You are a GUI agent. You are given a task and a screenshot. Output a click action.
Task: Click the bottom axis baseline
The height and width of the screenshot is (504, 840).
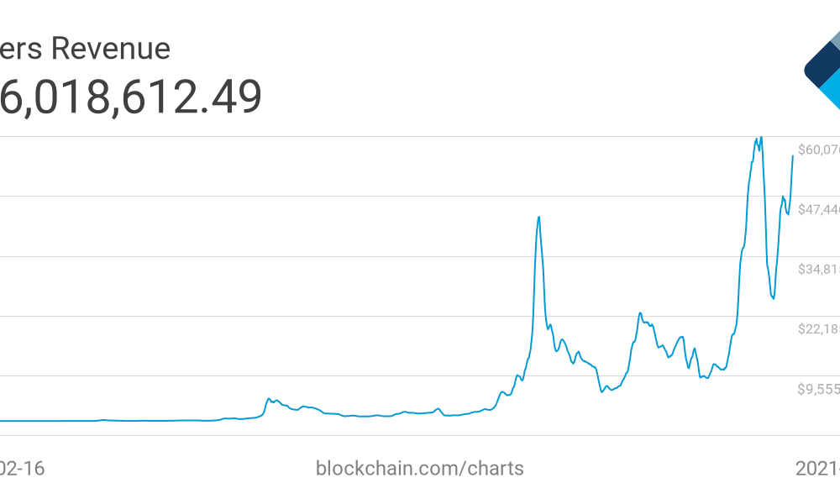click(396, 435)
